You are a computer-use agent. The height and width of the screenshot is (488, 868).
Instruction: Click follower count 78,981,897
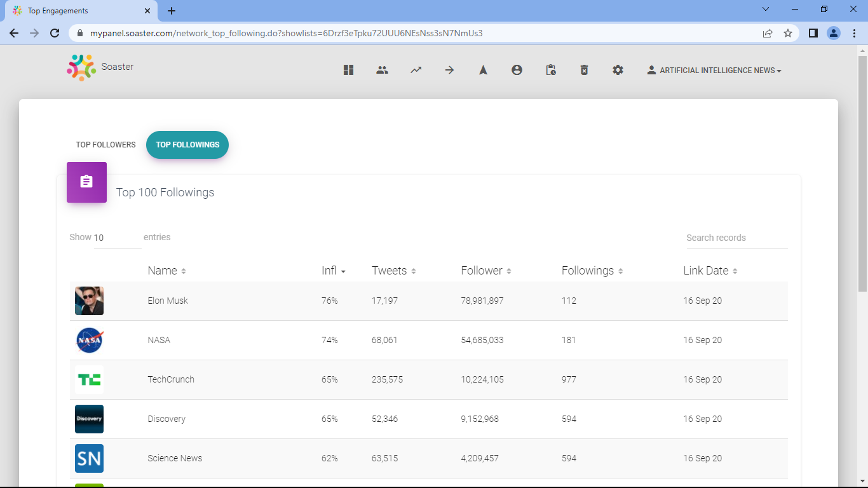pos(482,301)
